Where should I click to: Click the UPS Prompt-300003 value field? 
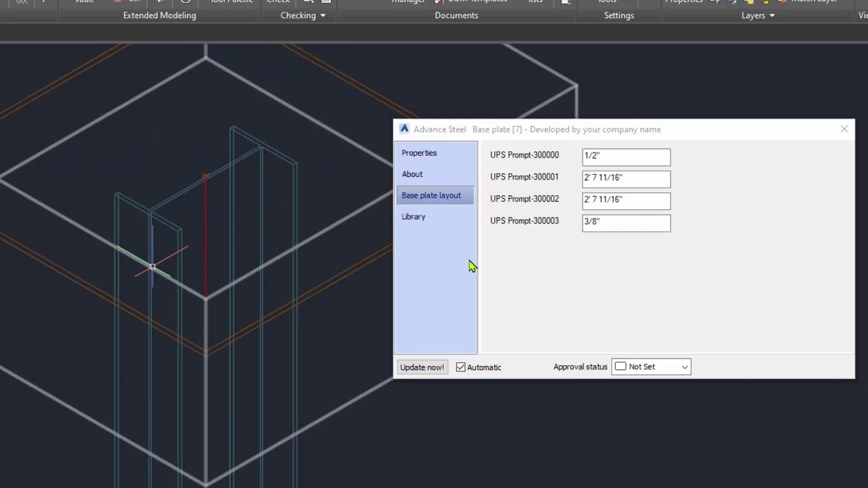click(626, 222)
